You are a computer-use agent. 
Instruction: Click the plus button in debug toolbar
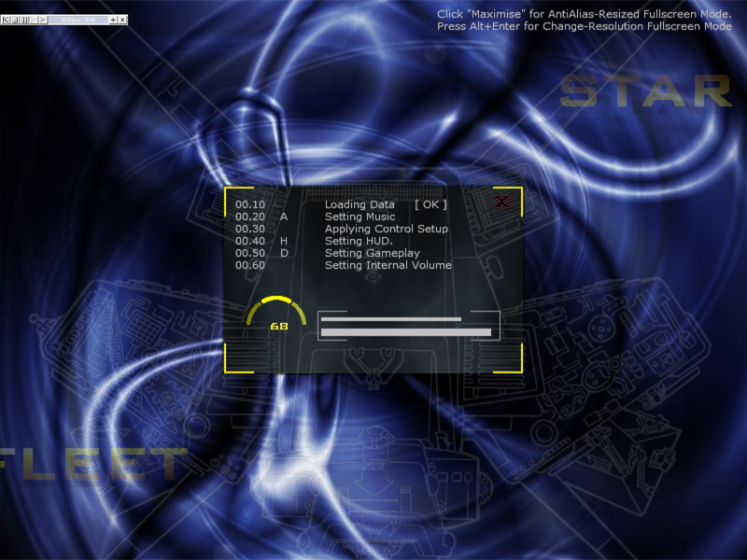tap(113, 20)
